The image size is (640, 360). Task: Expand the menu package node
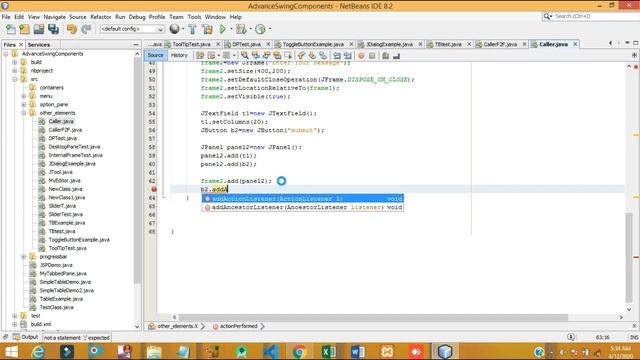(24, 96)
